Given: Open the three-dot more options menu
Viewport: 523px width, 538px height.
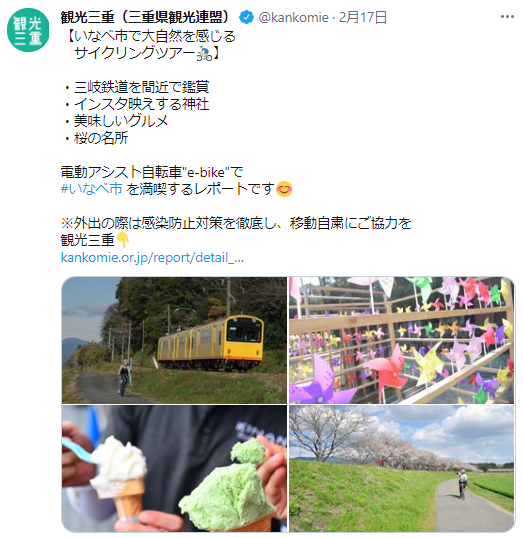Looking at the screenshot, I should tap(507, 17).
